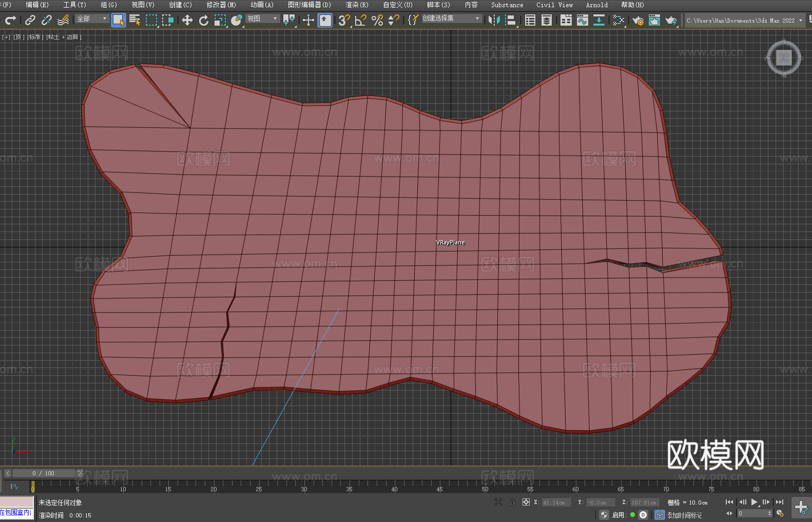The height and width of the screenshot is (522, 812).
Task: Click the Redo arrow icon
Action: pos(10,20)
